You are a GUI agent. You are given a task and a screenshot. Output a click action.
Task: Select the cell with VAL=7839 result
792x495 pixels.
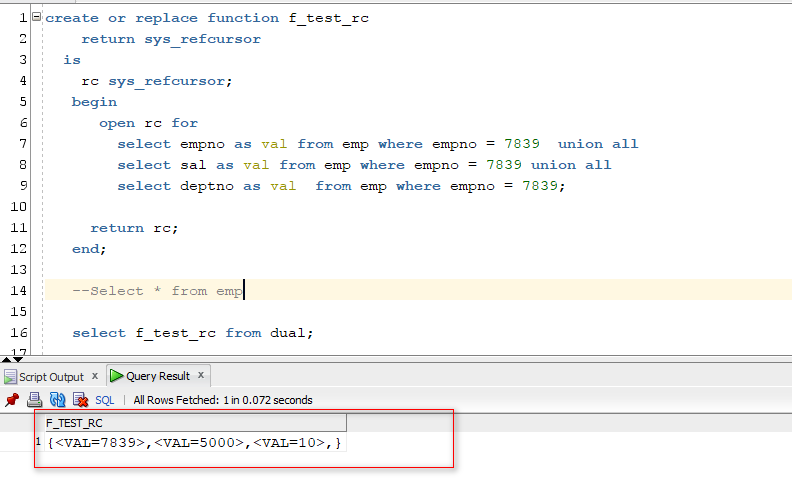tap(195, 442)
